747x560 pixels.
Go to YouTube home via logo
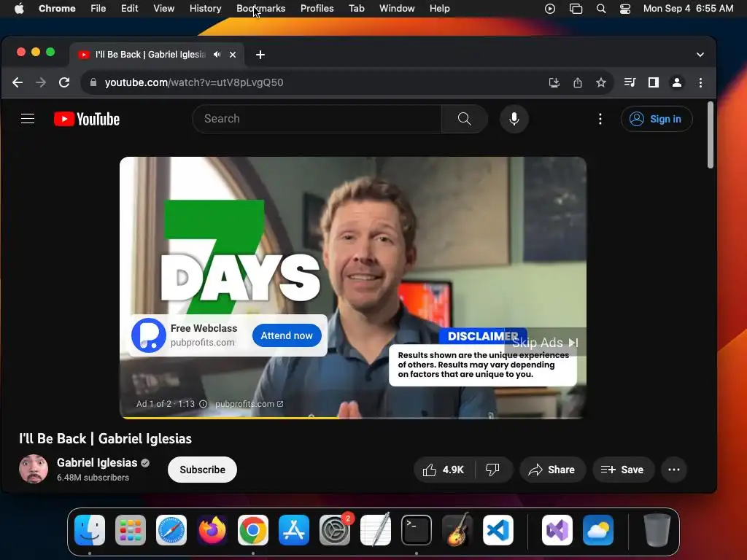point(87,119)
